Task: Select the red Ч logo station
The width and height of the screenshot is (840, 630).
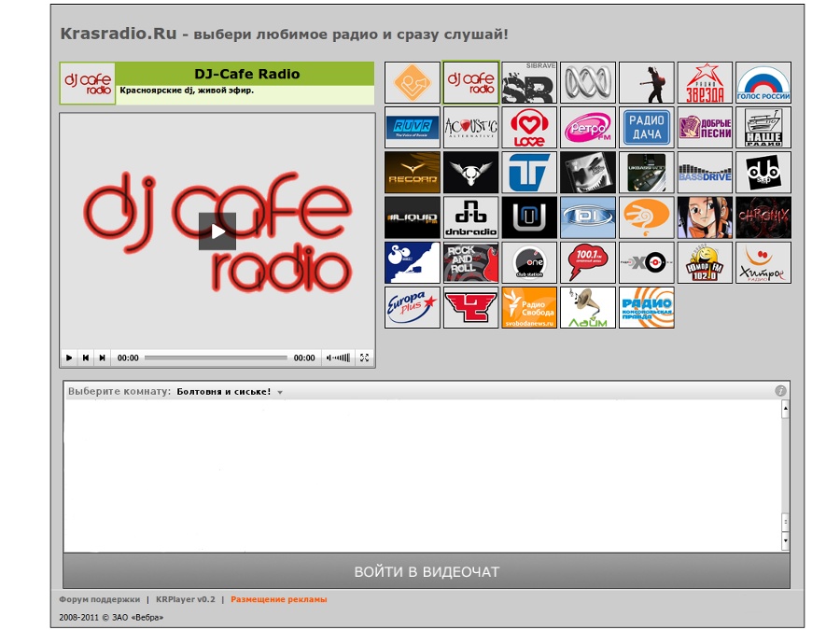Action: 471,307
